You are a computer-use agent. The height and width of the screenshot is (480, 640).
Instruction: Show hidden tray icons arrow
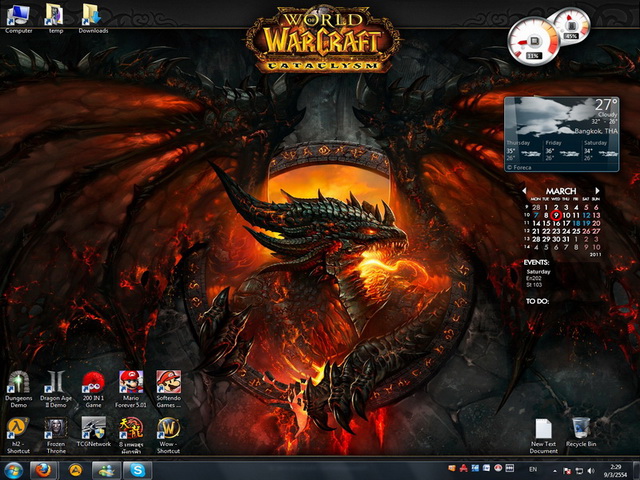554,471
